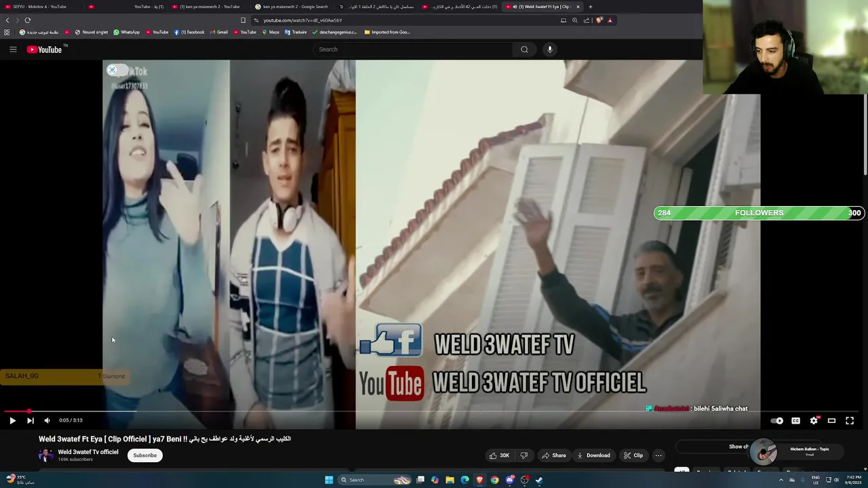Start voice search with the microphone icon
868x488 pixels.
tap(550, 49)
